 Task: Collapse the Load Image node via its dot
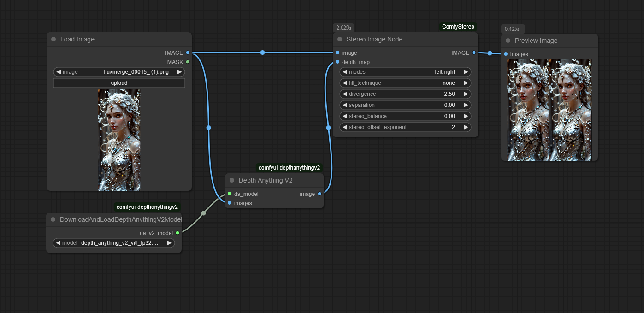[53, 40]
